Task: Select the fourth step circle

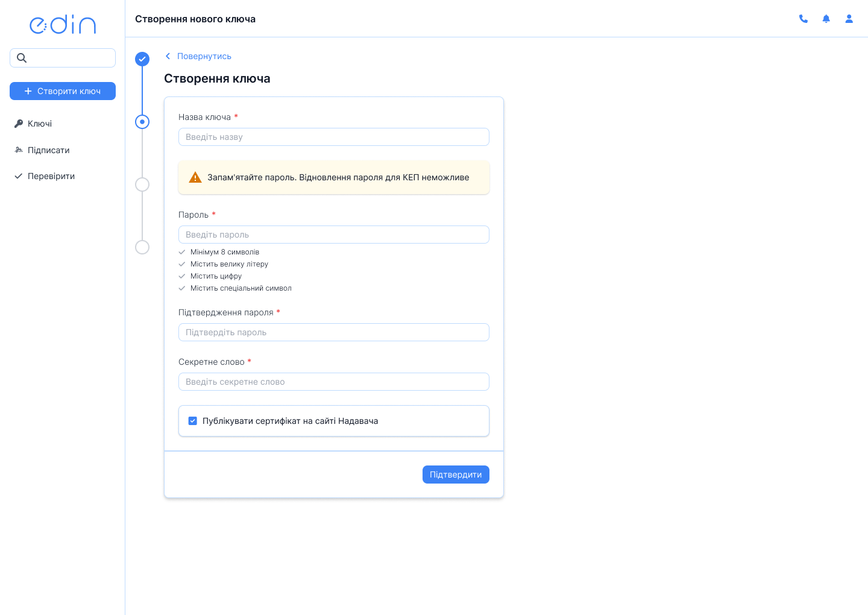Action: (142, 247)
